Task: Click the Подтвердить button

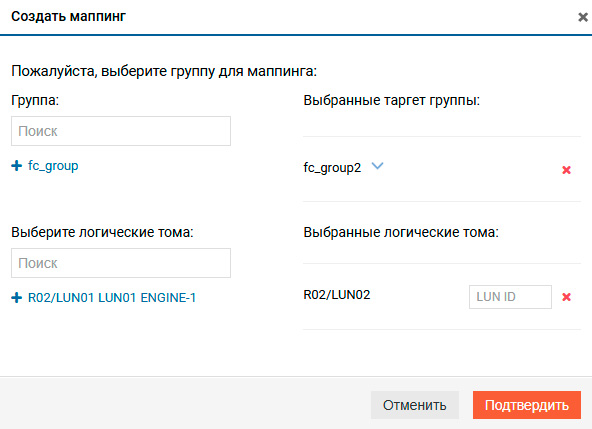Action: pos(527,405)
